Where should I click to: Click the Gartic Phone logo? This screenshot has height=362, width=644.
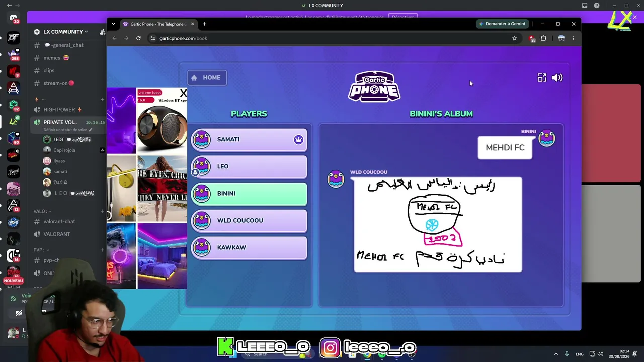(x=374, y=86)
